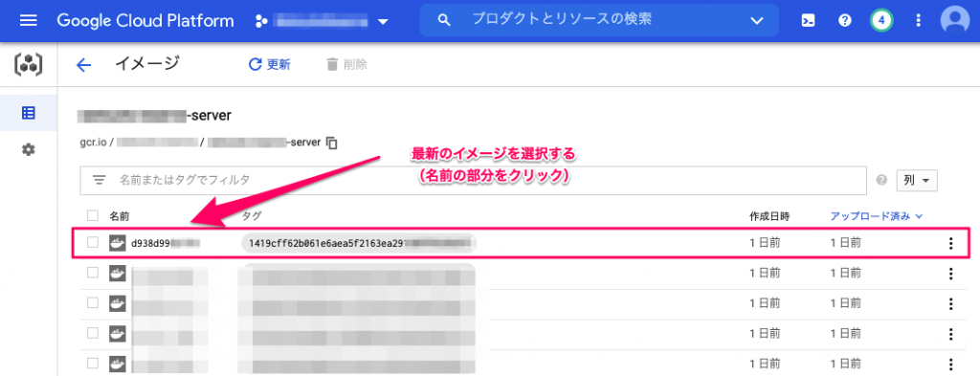Focus the 名前またはタグでフィルタ filter field
The image size is (980, 376).
pyautogui.click(x=473, y=180)
